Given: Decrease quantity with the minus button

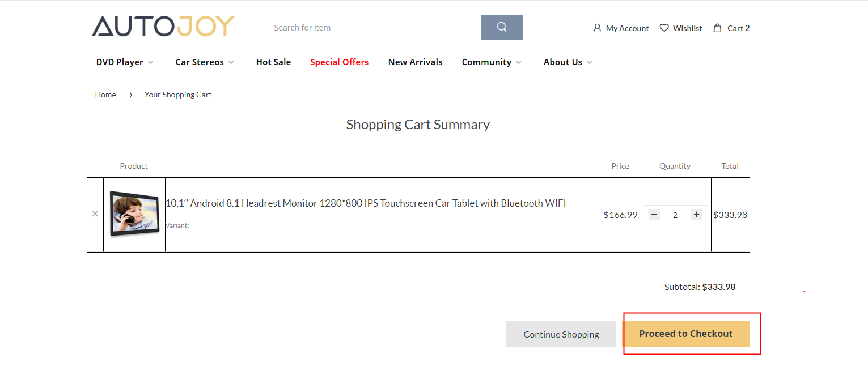Looking at the screenshot, I should pos(654,215).
